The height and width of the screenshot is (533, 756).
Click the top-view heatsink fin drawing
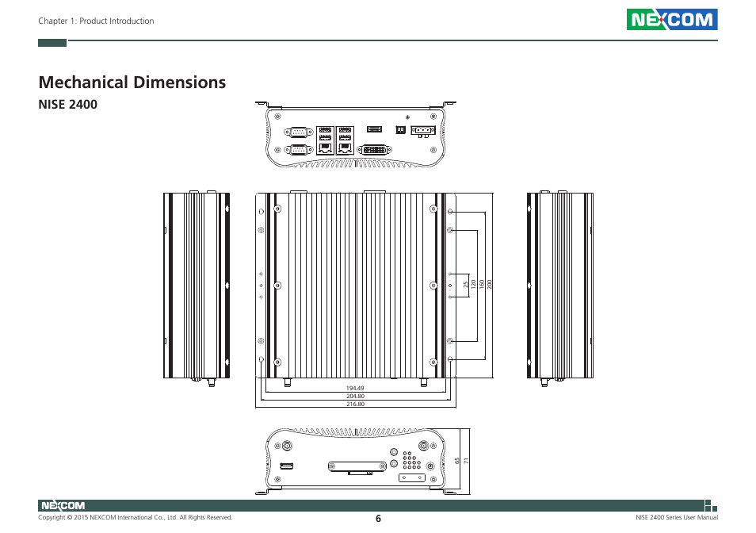click(355, 286)
